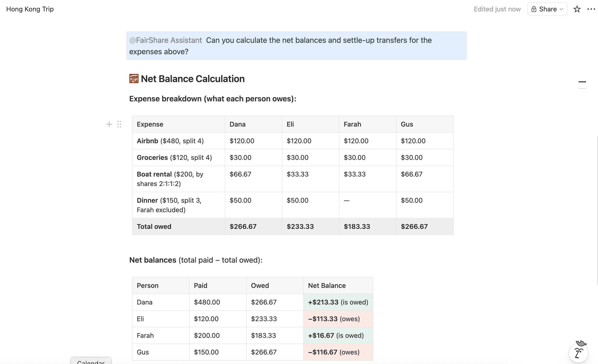
Task: Click the Total owed row label
Action: click(154, 226)
